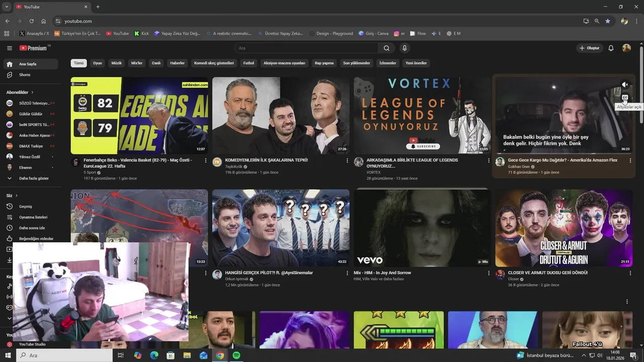Image resolution: width=644 pixels, height=362 pixels.
Task: Open Daha sonra izle list
Action: (32, 228)
